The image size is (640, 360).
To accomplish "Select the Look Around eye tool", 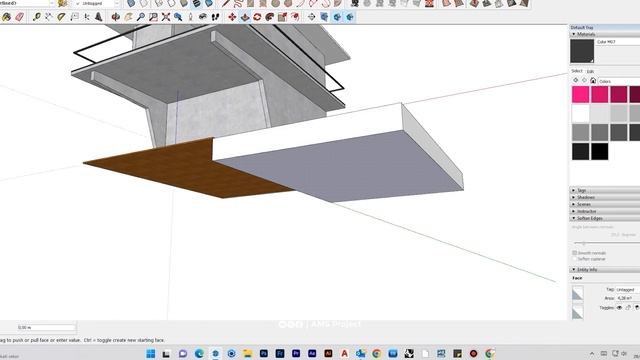I will 203,17.
